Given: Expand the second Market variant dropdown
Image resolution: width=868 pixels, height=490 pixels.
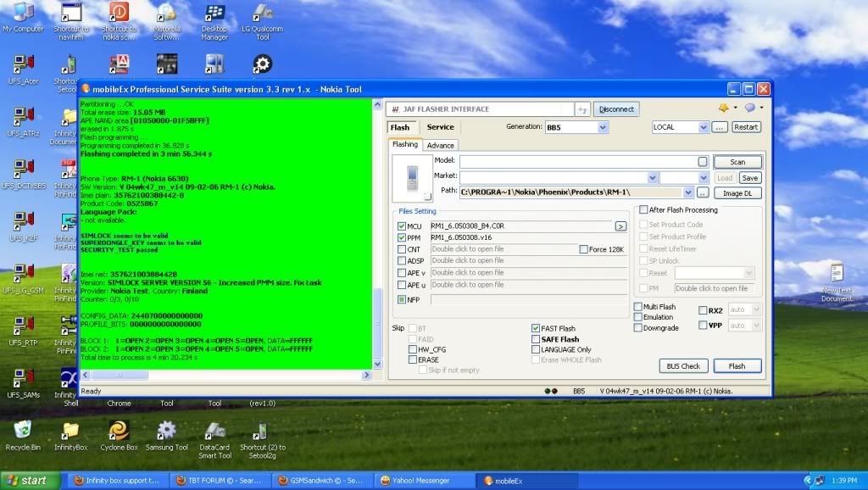Looking at the screenshot, I should tap(703, 177).
